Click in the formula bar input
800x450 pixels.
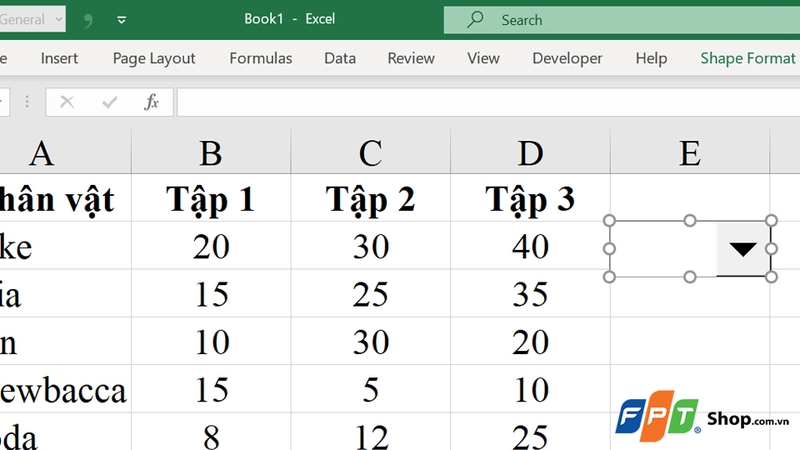tap(488, 102)
